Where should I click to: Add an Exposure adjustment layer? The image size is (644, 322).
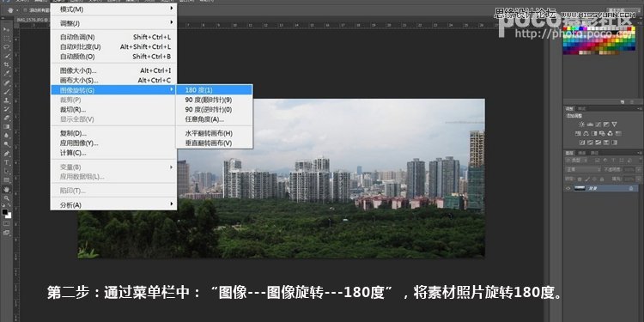pos(606,124)
